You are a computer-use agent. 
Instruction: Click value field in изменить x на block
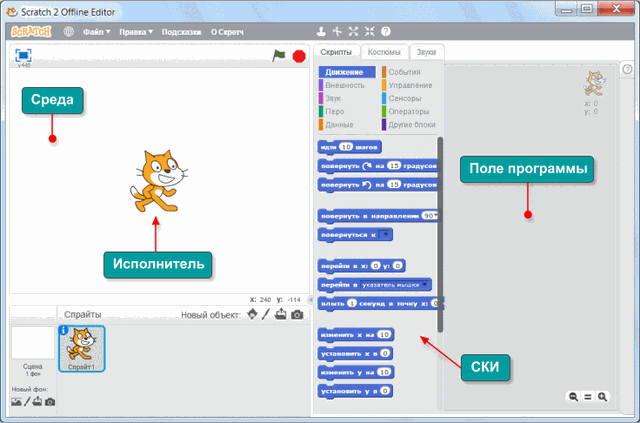(x=384, y=334)
